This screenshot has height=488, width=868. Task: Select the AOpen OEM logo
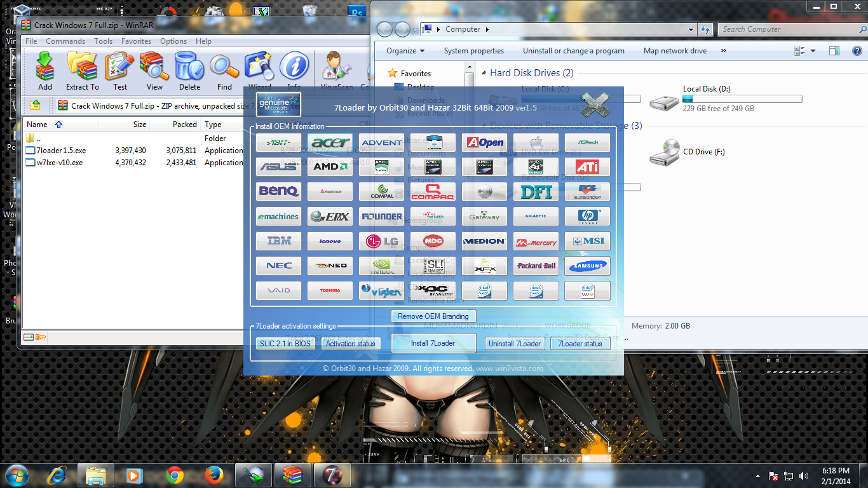click(485, 142)
